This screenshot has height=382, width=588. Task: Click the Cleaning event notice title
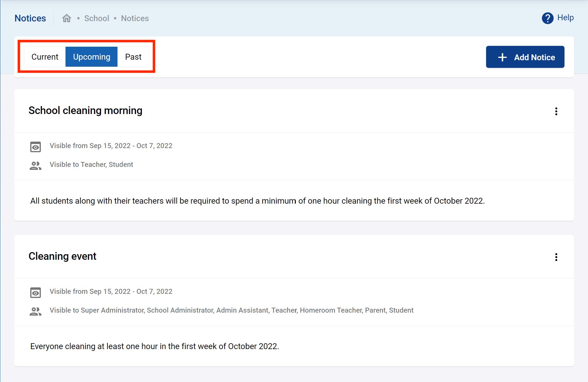[x=63, y=256]
